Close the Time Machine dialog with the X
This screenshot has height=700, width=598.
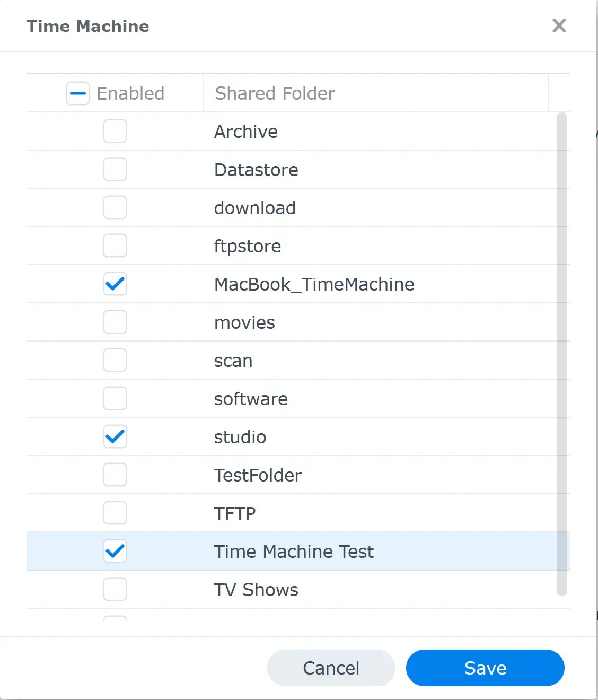559,25
